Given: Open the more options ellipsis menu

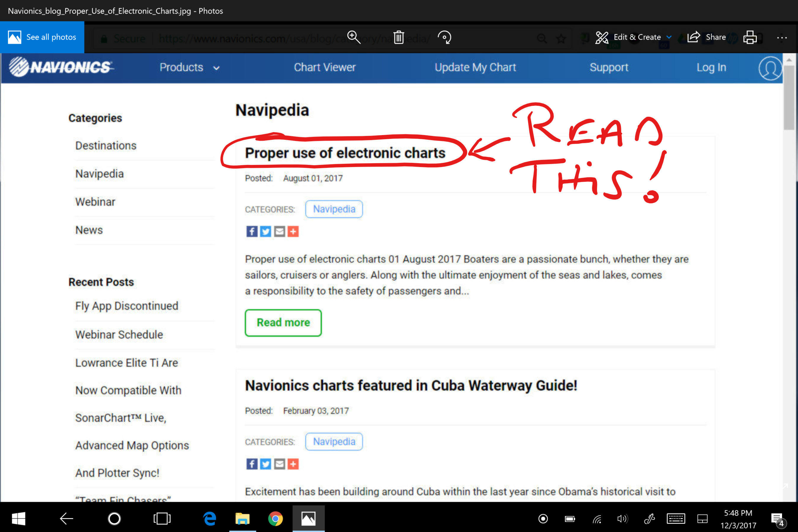Looking at the screenshot, I should (782, 37).
